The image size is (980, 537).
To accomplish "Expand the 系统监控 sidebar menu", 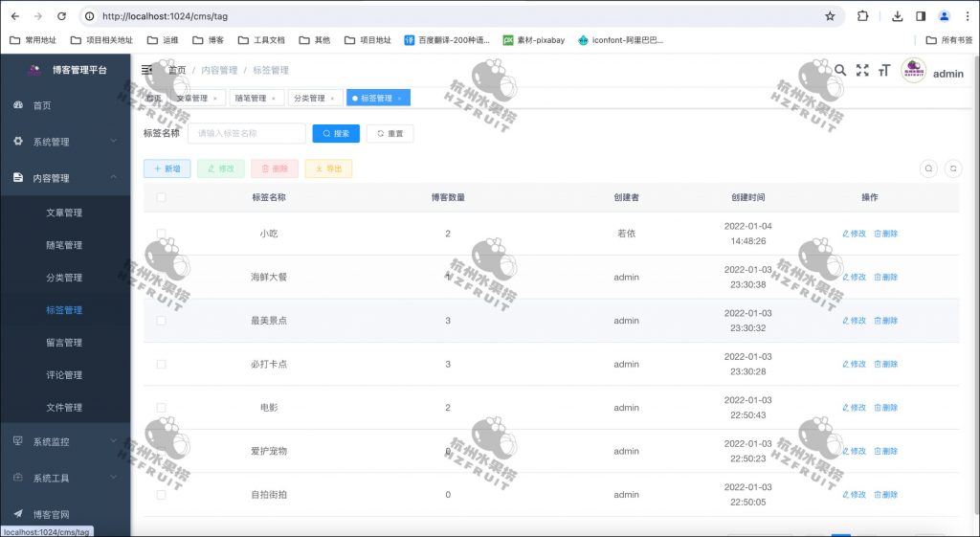I will pos(65,442).
